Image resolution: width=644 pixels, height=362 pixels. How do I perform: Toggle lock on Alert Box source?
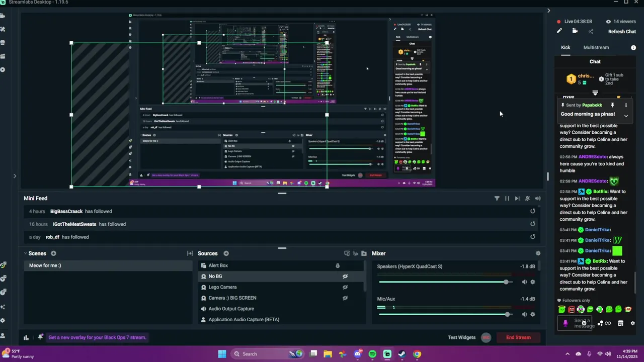tap(338, 265)
